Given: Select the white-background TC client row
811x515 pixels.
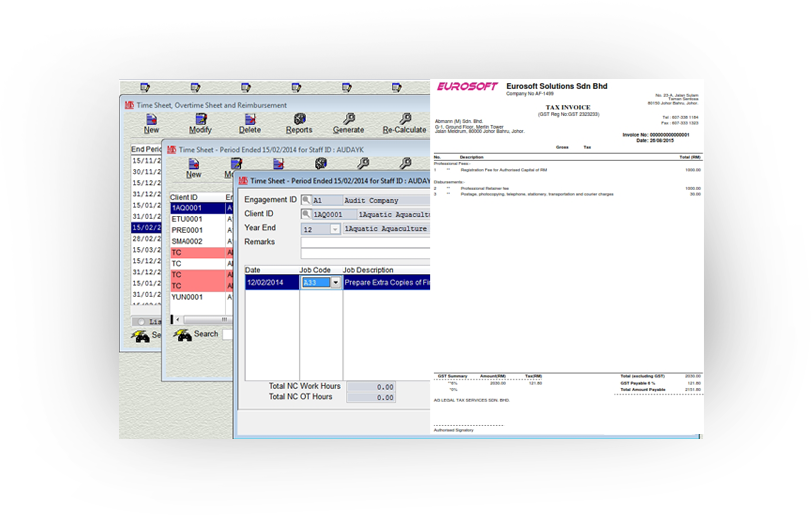Looking at the screenshot, I should pos(202,264).
